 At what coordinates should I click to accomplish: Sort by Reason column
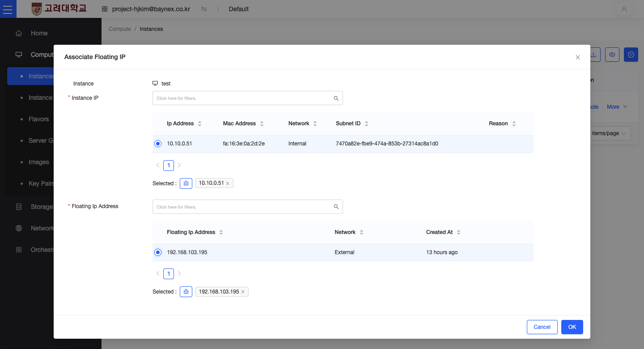pyautogui.click(x=514, y=123)
